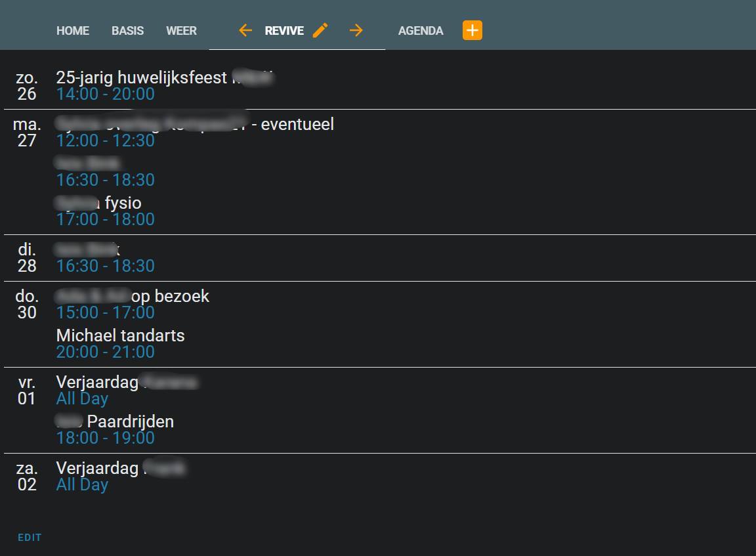Image resolution: width=756 pixels, height=556 pixels.
Task: Switch to the AGENDA view
Action: tap(421, 30)
